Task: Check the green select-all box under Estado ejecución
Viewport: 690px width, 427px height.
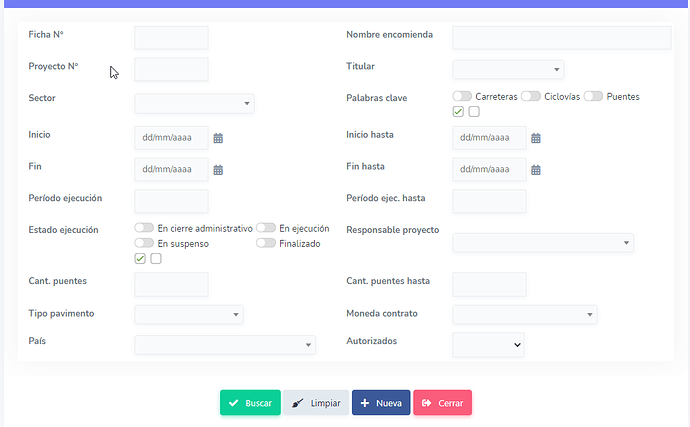Action: (x=140, y=258)
